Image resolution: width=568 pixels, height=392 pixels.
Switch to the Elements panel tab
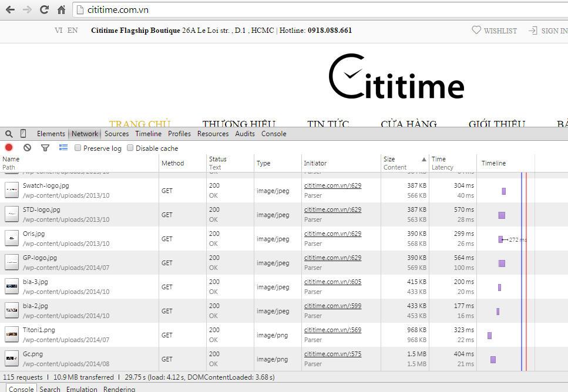[51, 134]
